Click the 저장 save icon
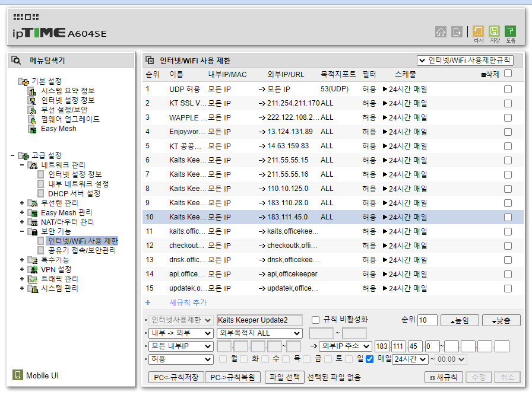Screen dimensions: 532x395 495,31
